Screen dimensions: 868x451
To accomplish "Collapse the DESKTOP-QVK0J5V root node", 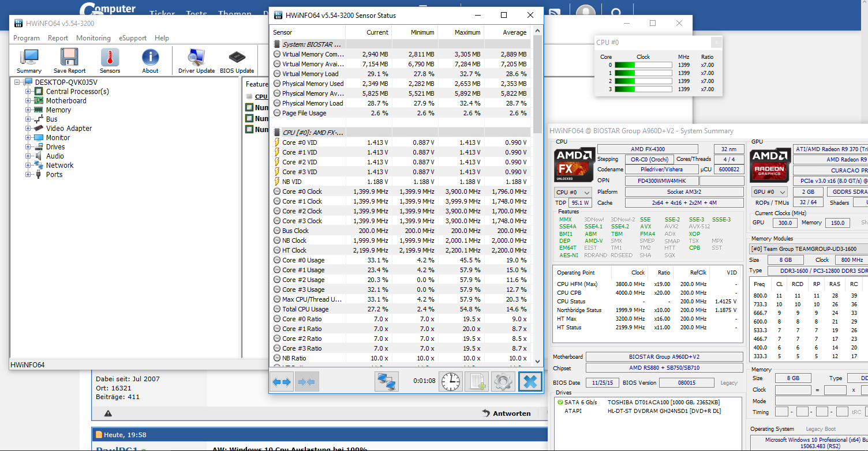I will [x=17, y=82].
